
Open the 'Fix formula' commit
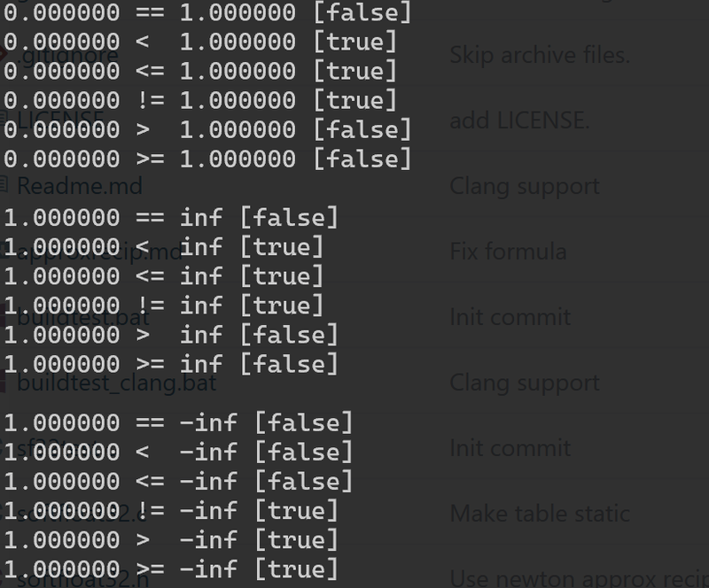(508, 251)
